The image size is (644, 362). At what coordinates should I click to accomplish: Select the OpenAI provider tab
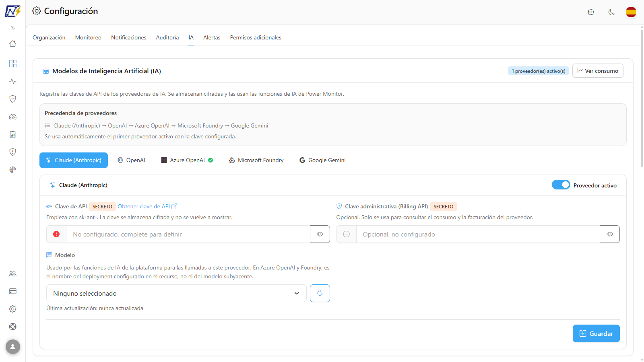[131, 160]
